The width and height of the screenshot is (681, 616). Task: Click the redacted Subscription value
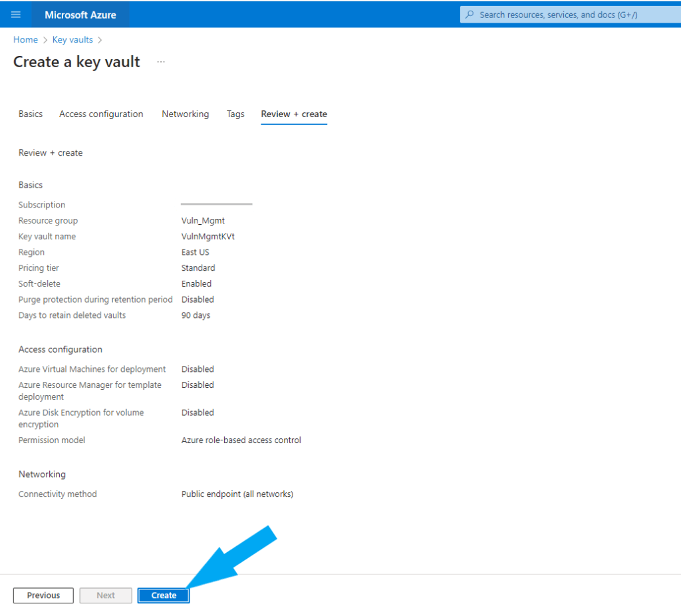coord(216,204)
